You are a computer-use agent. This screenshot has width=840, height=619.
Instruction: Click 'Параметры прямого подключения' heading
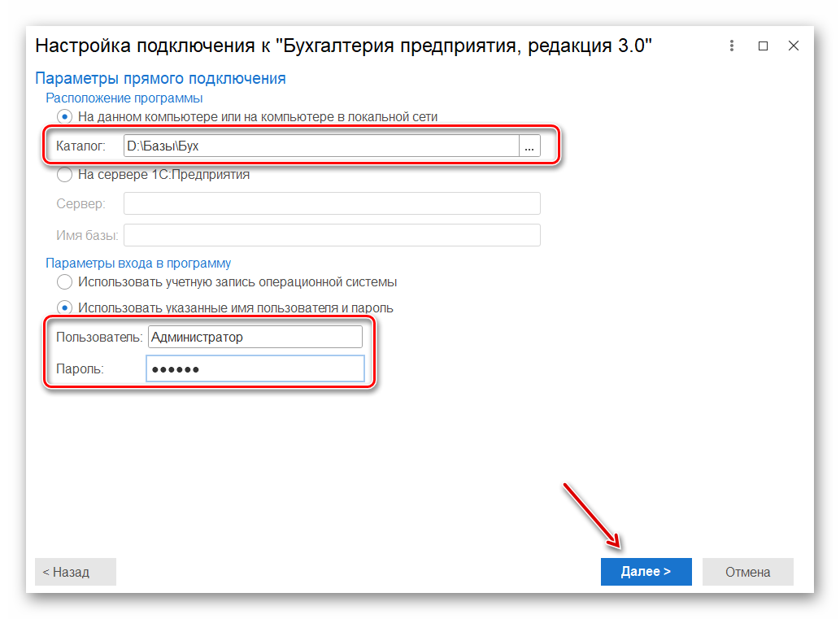click(160, 78)
